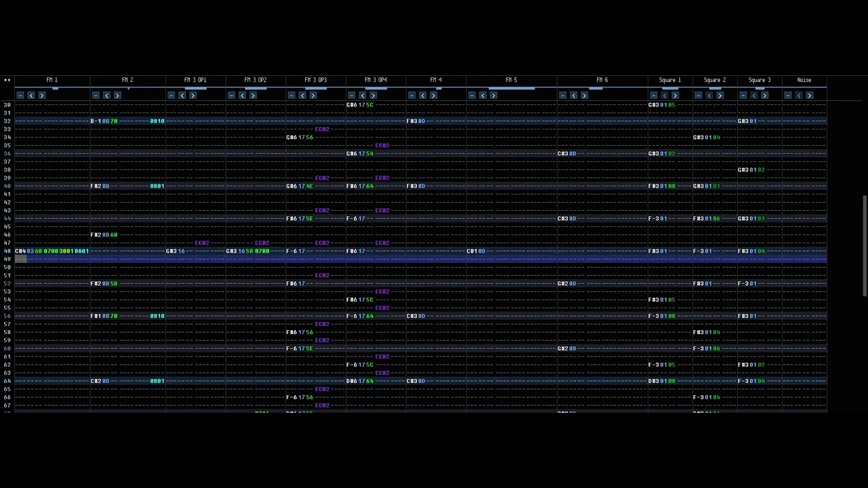This screenshot has width=868, height=488.
Task: Expand FM 2 columns with right arrow
Action: point(117,96)
